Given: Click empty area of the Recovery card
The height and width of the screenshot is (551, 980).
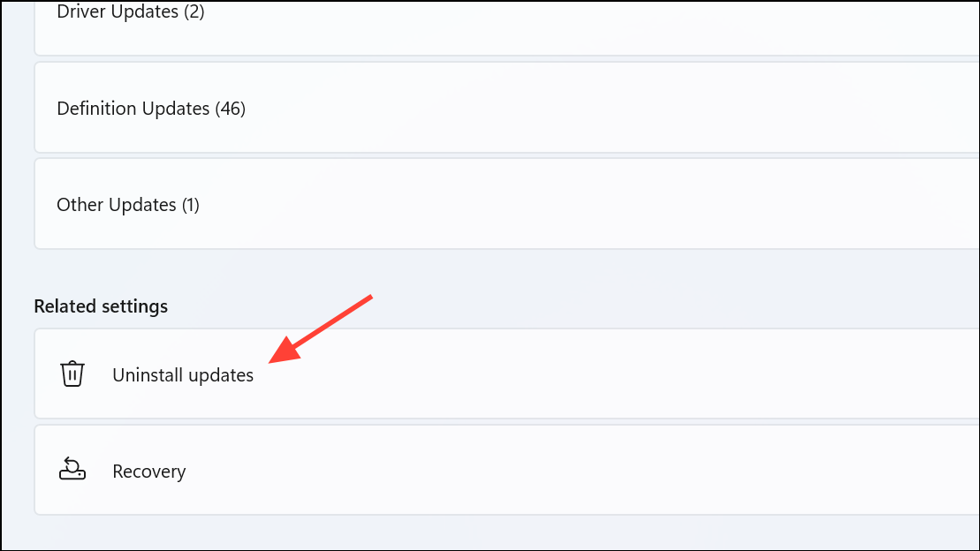Looking at the screenshot, I should (x=625, y=470).
